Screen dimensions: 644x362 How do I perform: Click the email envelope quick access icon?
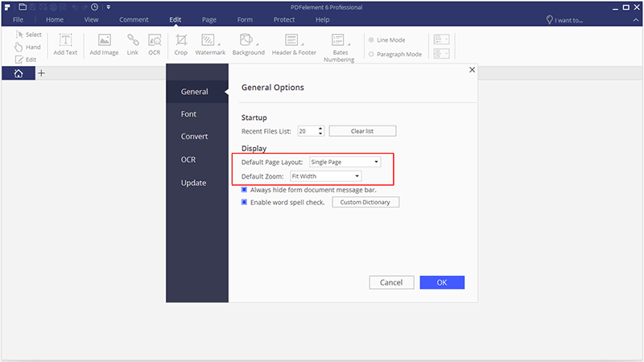point(43,7)
